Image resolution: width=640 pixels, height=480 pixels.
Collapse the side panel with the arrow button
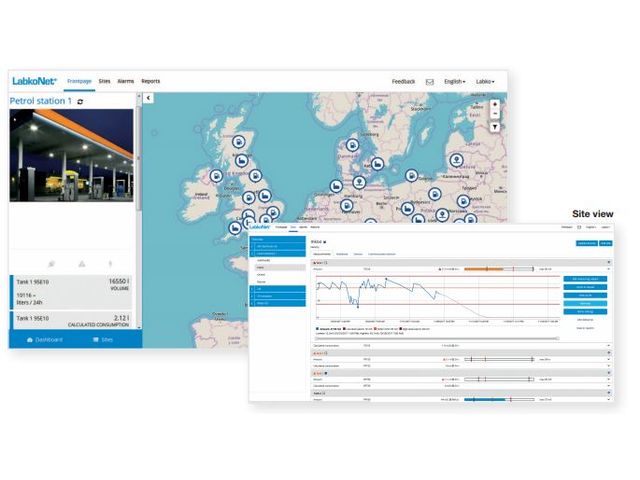point(148,98)
